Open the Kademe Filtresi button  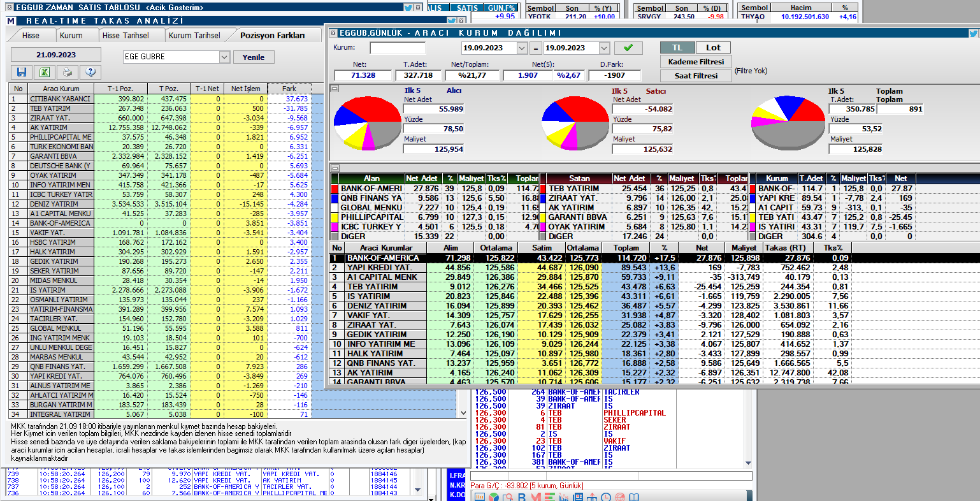(x=696, y=62)
